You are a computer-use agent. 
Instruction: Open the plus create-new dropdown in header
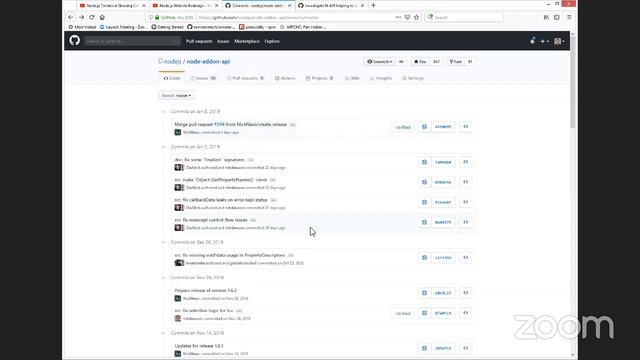pyautogui.click(x=544, y=41)
